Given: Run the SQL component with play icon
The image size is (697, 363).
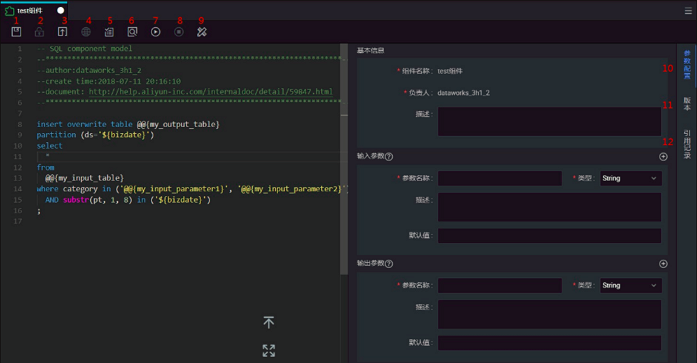Looking at the screenshot, I should (x=156, y=32).
